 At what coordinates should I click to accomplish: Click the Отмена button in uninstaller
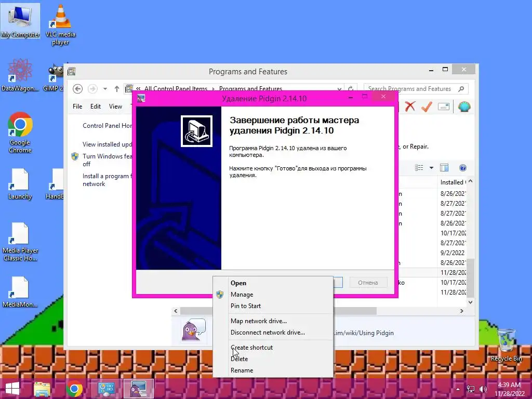point(368,283)
